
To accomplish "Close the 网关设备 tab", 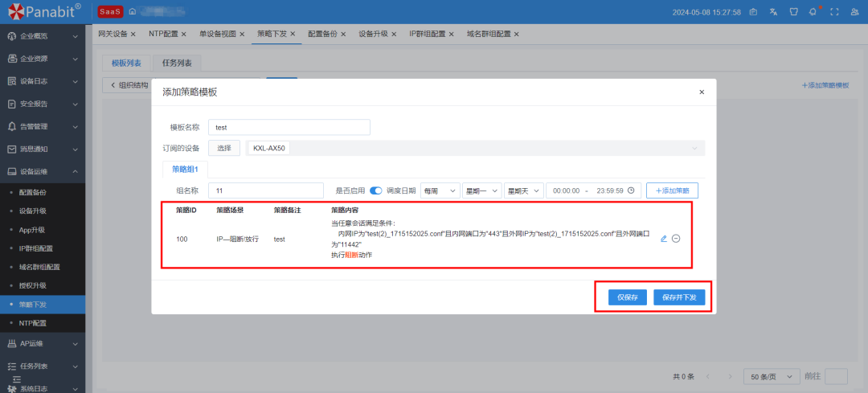I will click(133, 34).
